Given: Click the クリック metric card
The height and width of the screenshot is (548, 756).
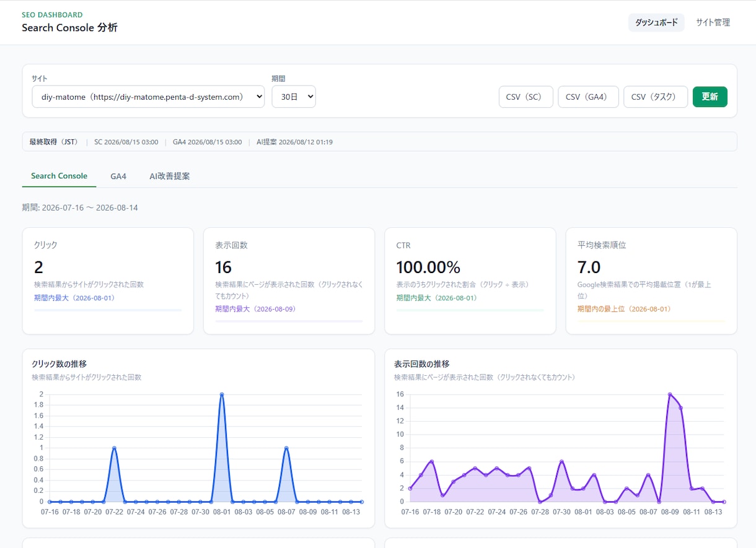Looking at the screenshot, I should [108, 281].
